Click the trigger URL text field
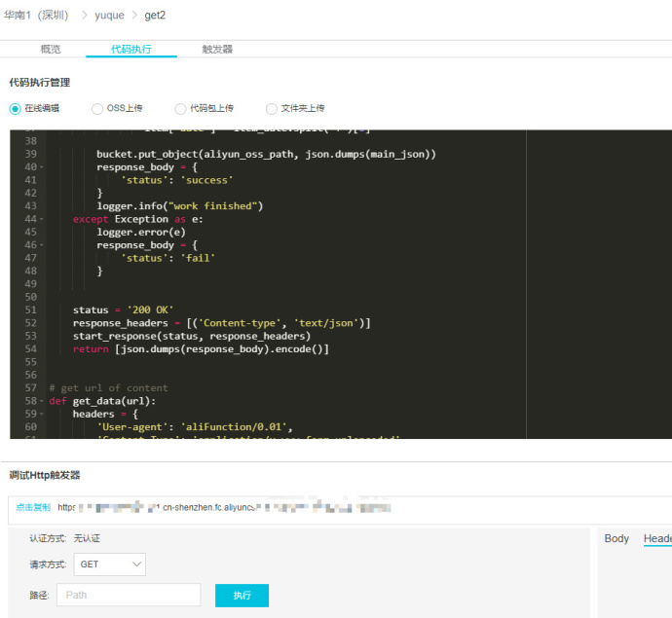Image resolution: width=672 pixels, height=618 pixels. point(340,510)
